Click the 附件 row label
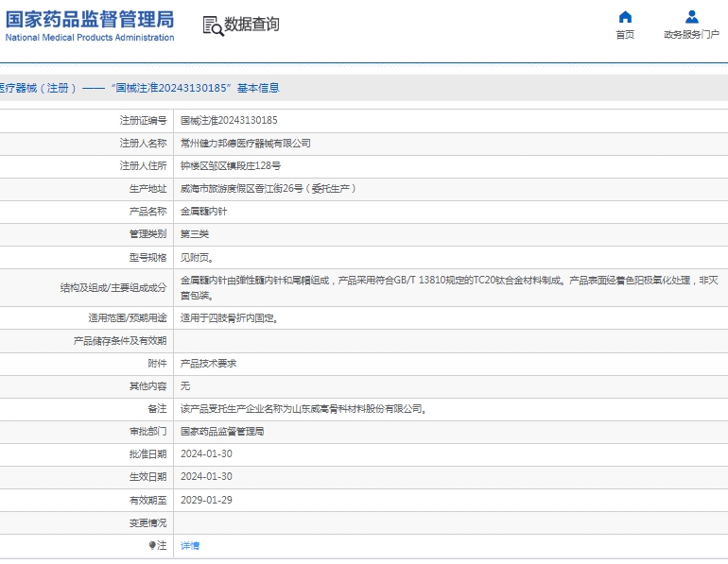 point(157,364)
